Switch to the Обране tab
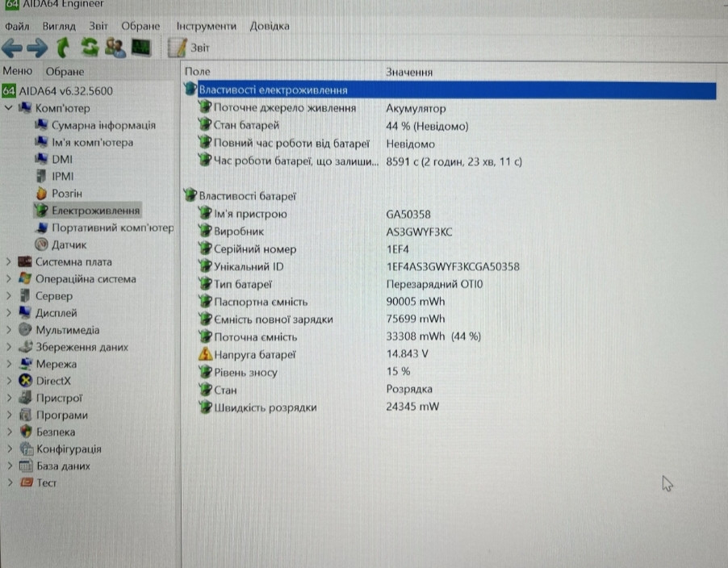The width and height of the screenshot is (728, 568). pyautogui.click(x=65, y=72)
